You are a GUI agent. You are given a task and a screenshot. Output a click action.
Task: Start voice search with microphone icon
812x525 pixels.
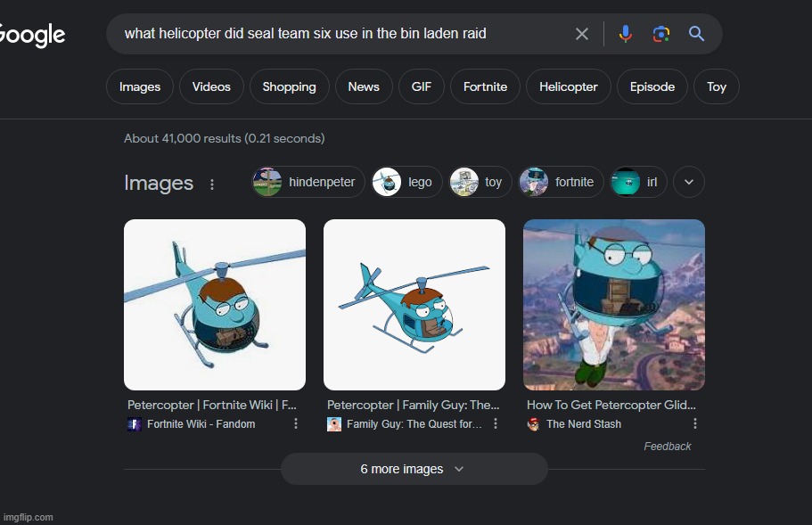pyautogui.click(x=626, y=34)
